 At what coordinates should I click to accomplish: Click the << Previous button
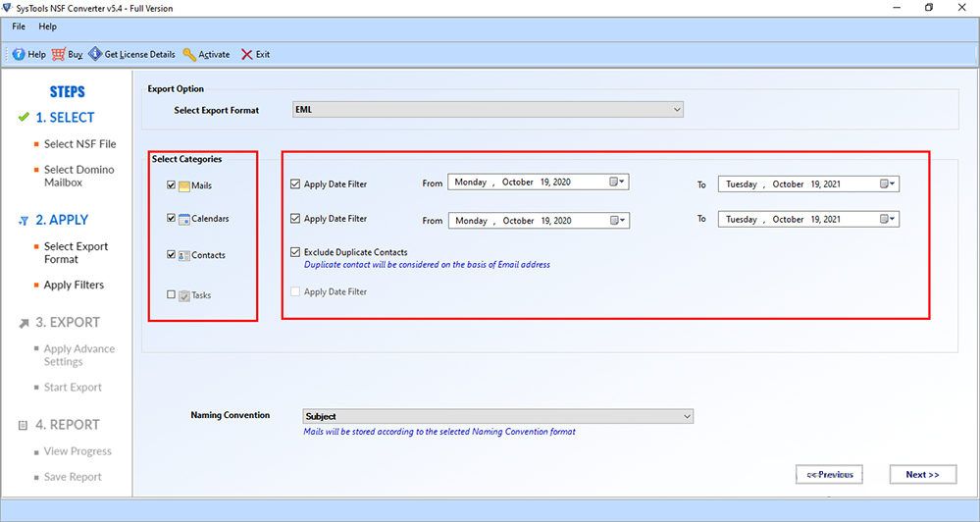point(829,475)
